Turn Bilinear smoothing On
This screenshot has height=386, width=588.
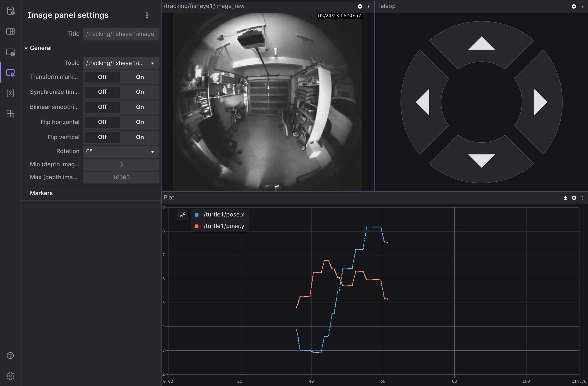coord(140,107)
